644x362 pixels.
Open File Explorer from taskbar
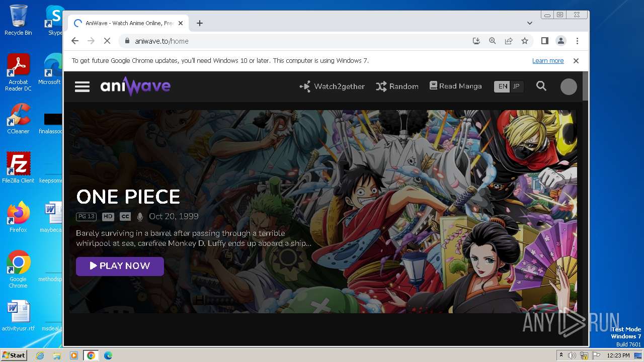57,355
